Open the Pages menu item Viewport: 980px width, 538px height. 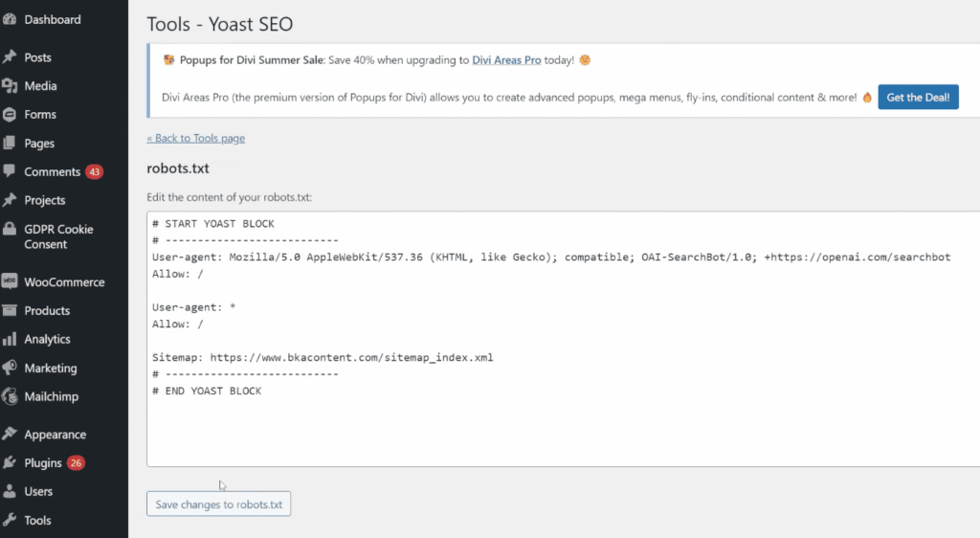pyautogui.click(x=39, y=144)
